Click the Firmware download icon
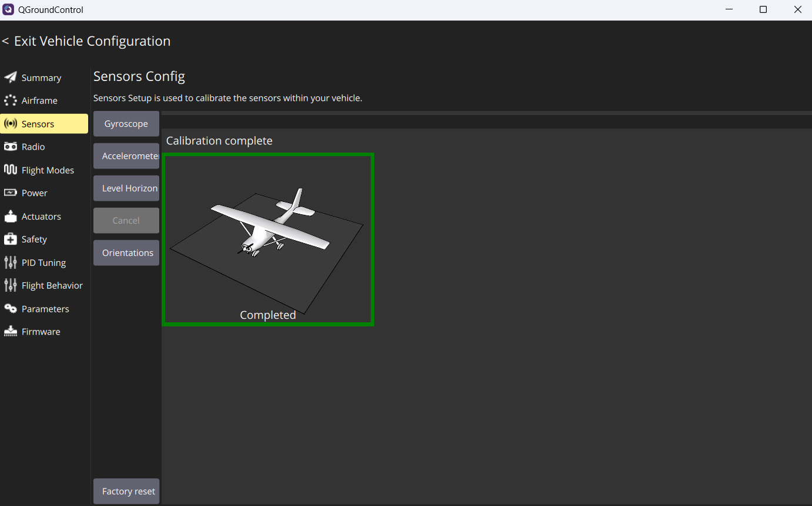 (x=11, y=332)
